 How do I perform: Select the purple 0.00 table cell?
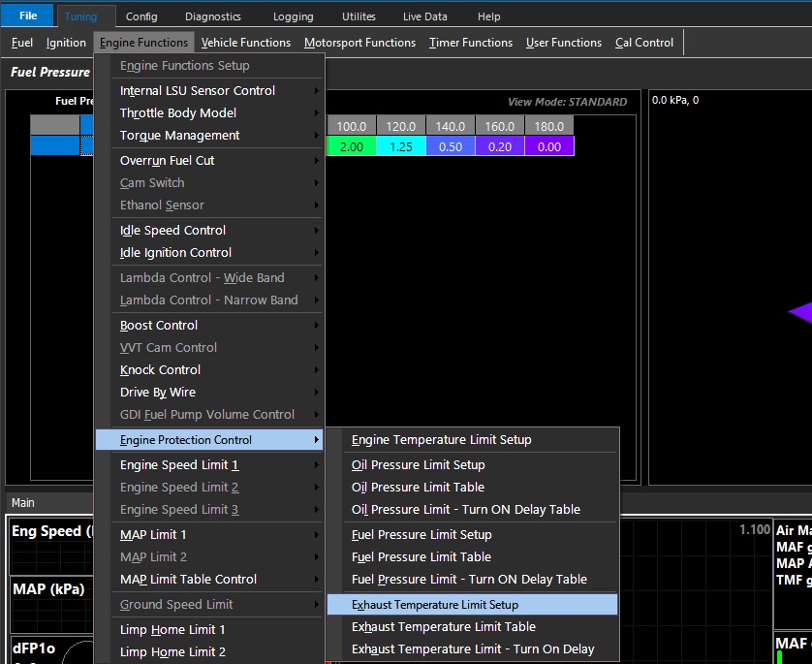coord(548,146)
